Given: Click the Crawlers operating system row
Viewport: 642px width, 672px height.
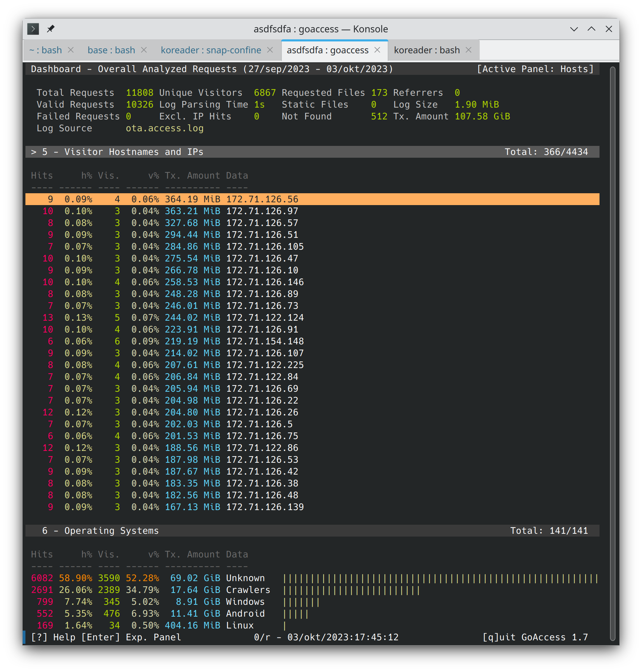Looking at the screenshot, I should pyautogui.click(x=312, y=590).
